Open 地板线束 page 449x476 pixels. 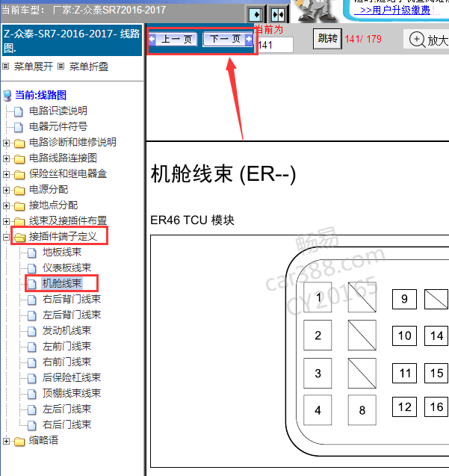[62, 252]
